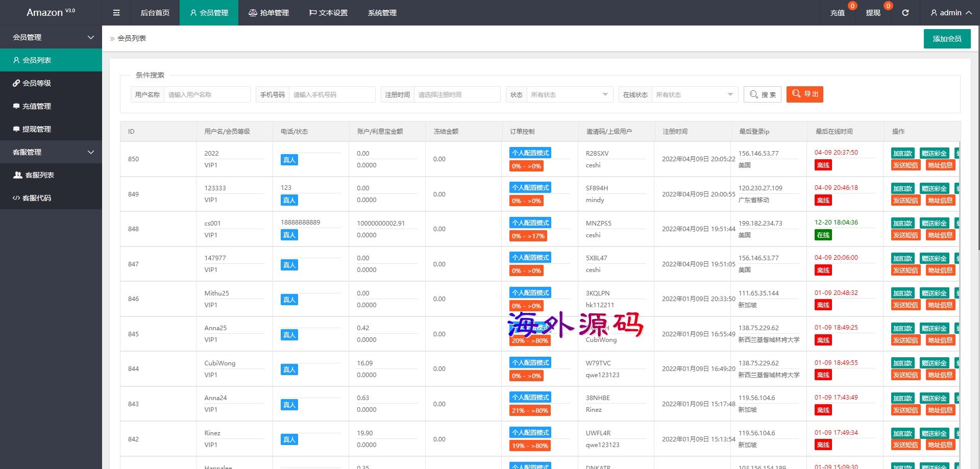Image resolution: width=980 pixels, height=469 pixels.
Task: Collapse the 客服管理 sidebar group
Action: click(51, 152)
